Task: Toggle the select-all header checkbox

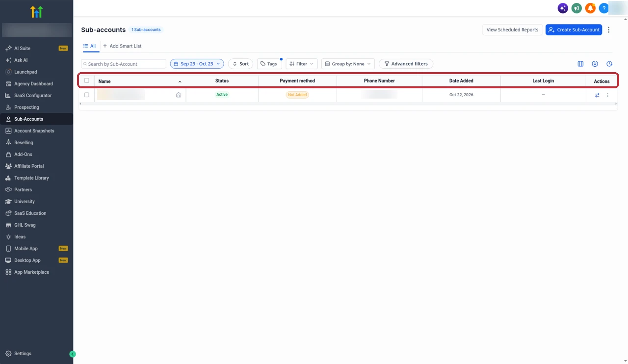Action: pos(87,80)
